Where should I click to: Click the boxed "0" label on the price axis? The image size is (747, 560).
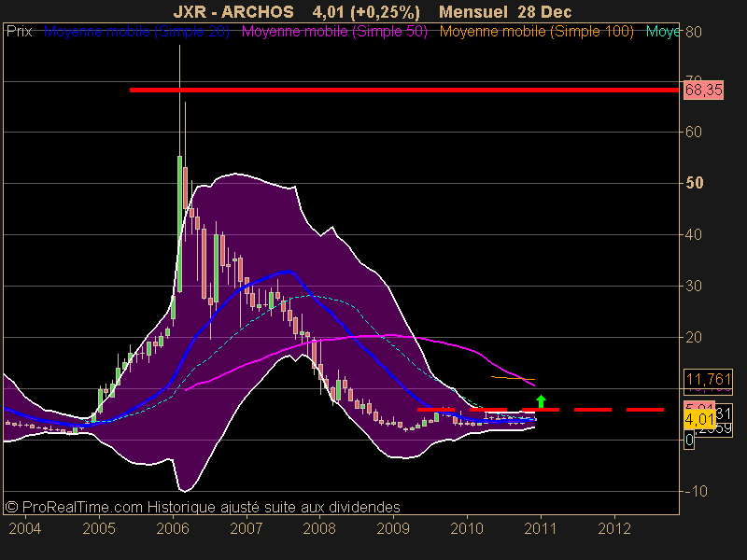point(689,440)
